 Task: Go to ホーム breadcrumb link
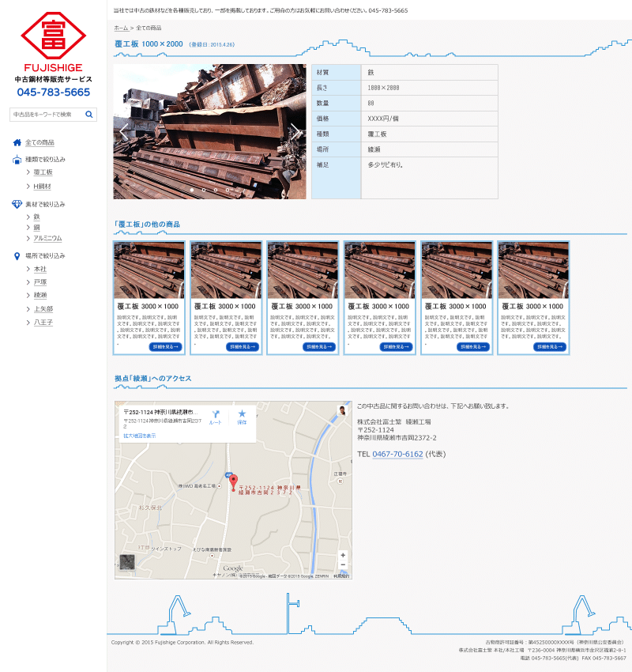click(121, 28)
